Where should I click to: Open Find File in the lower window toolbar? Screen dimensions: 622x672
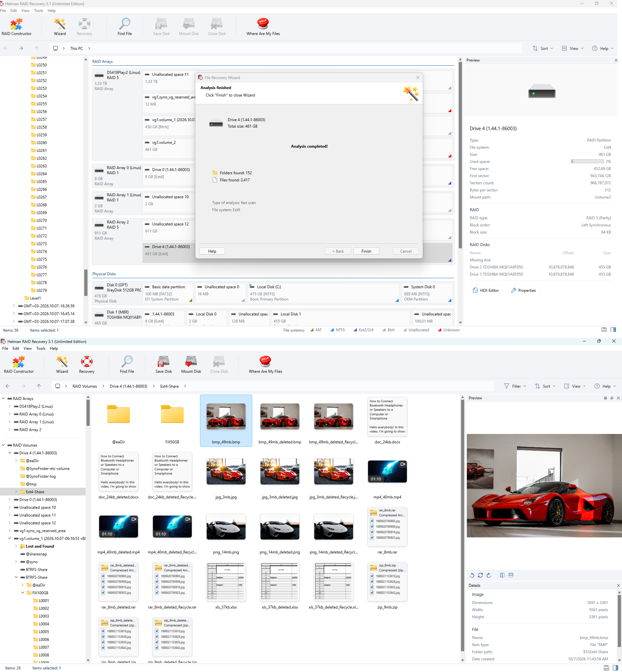click(127, 364)
